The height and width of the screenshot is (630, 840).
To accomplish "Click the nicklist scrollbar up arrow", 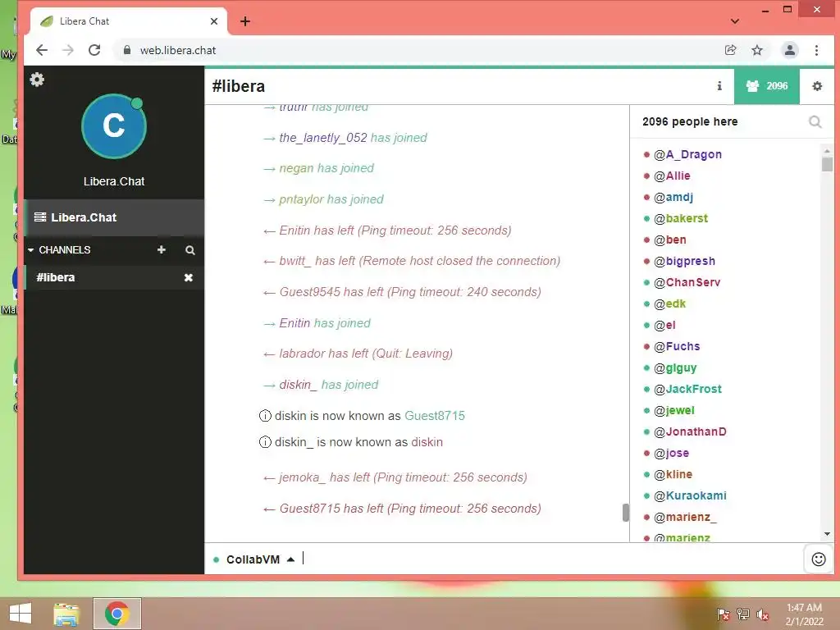I will [x=827, y=150].
